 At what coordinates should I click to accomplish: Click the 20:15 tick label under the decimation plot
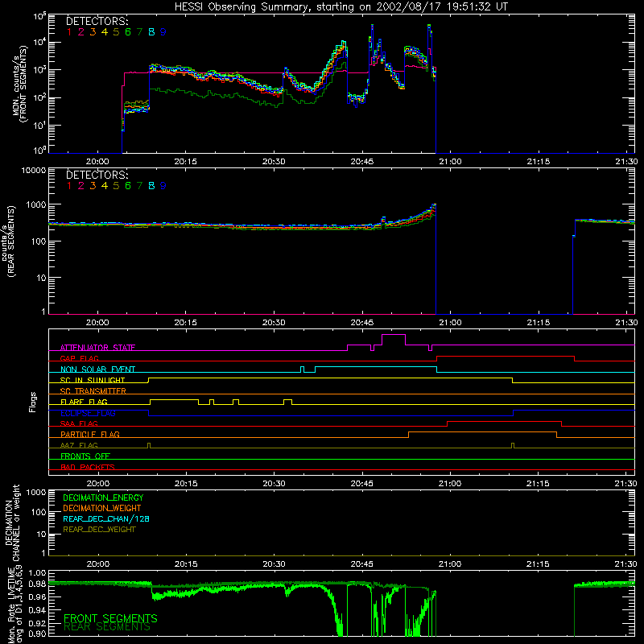pyautogui.click(x=186, y=564)
